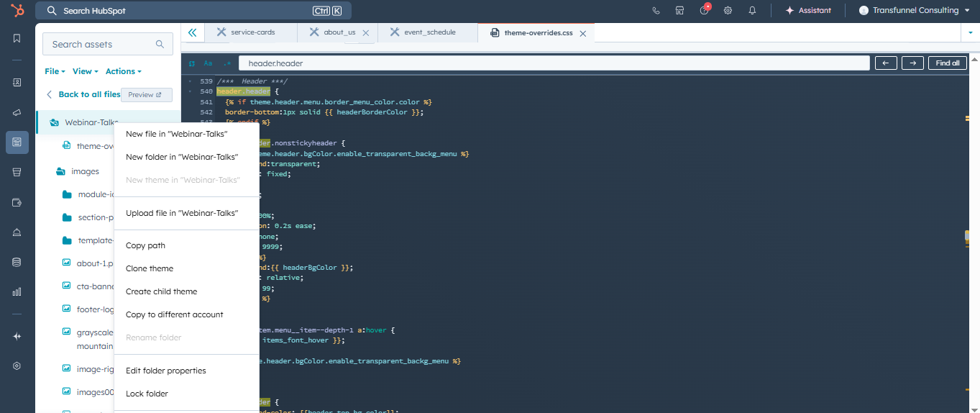Viewport: 980px width, 413px height.
Task: Collapse the file sidebar with double-chevron
Action: pyautogui.click(x=192, y=32)
